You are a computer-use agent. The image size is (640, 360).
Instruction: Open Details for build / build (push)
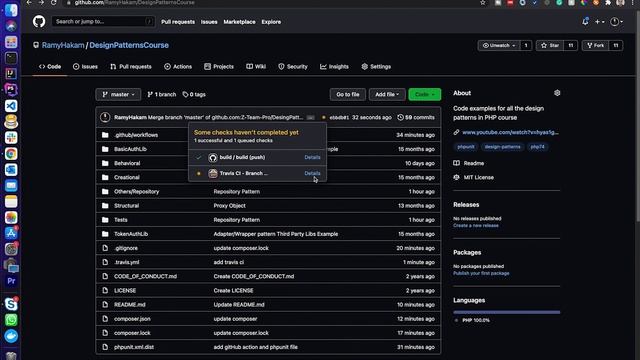[312, 157]
